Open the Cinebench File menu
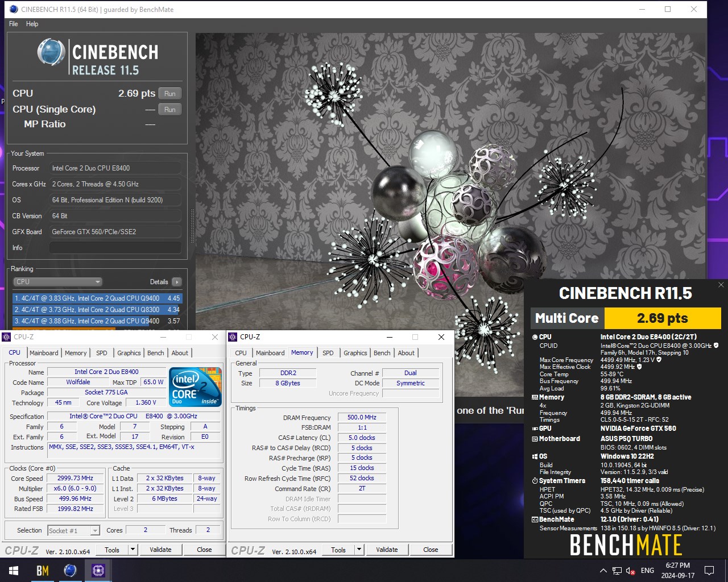The height and width of the screenshot is (582, 728). tap(13, 24)
